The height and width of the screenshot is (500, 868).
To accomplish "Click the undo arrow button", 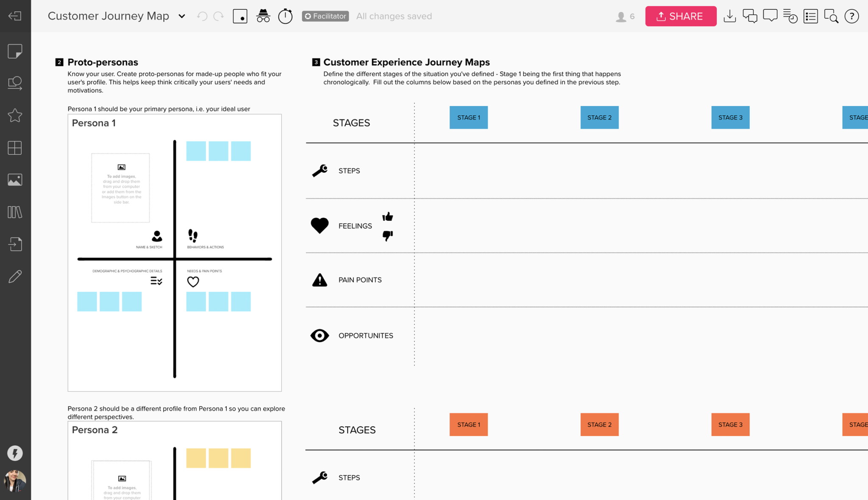I will 203,16.
